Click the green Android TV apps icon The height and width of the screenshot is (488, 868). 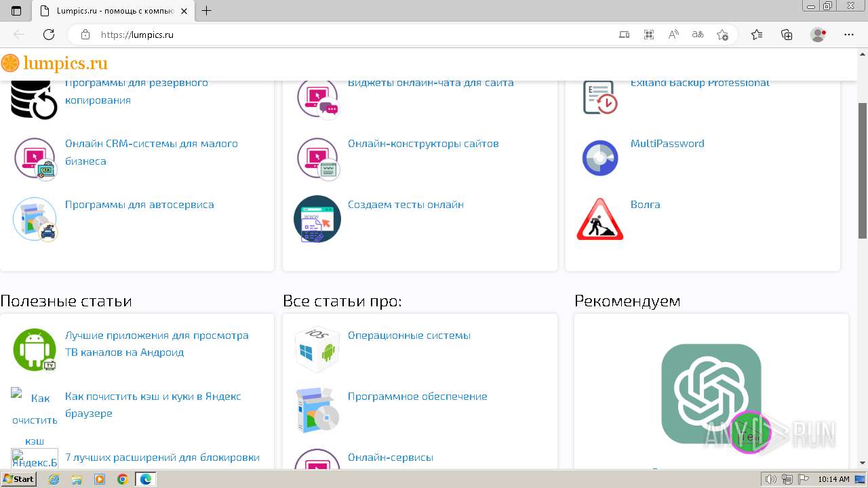point(35,350)
